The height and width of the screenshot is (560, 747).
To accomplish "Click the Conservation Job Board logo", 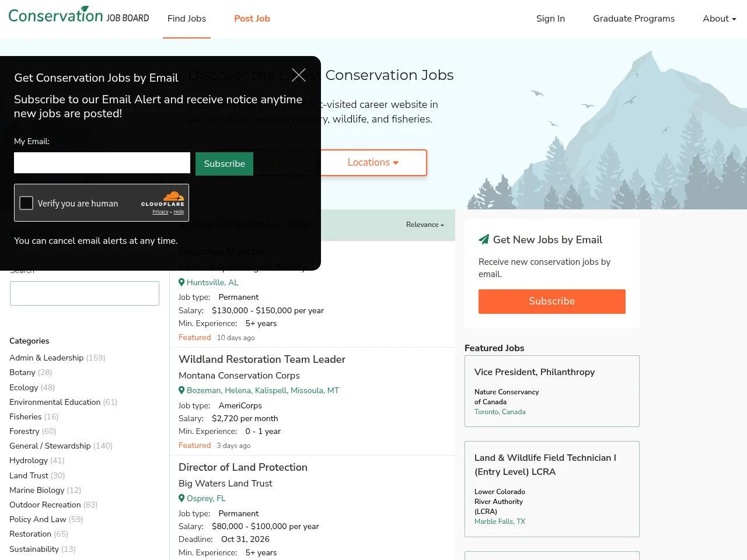I will [79, 15].
